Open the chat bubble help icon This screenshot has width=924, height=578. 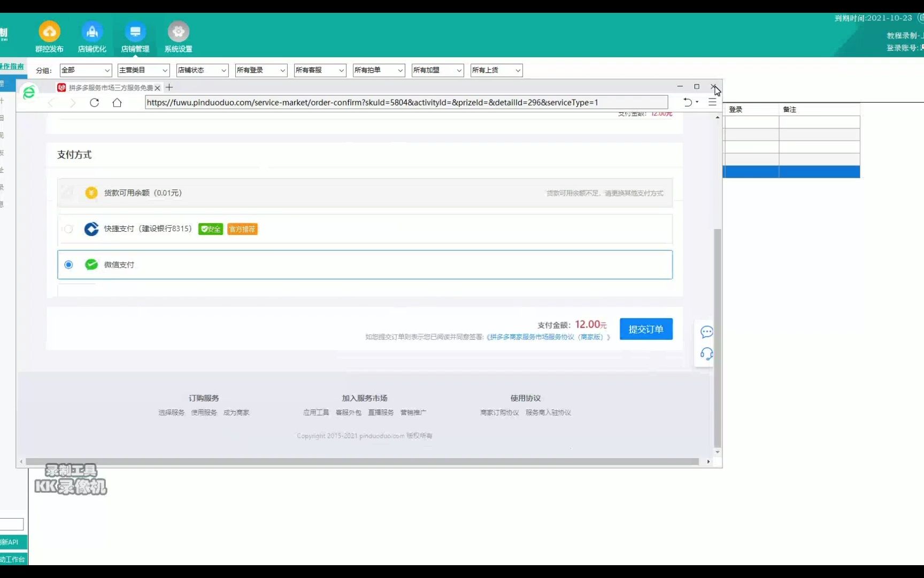[x=706, y=332]
